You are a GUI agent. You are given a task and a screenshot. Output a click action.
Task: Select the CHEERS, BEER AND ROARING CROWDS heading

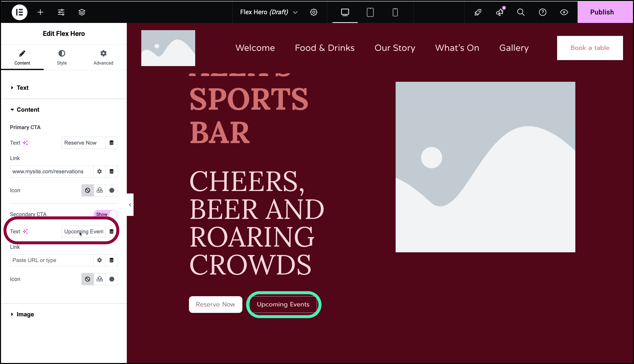[x=257, y=223]
